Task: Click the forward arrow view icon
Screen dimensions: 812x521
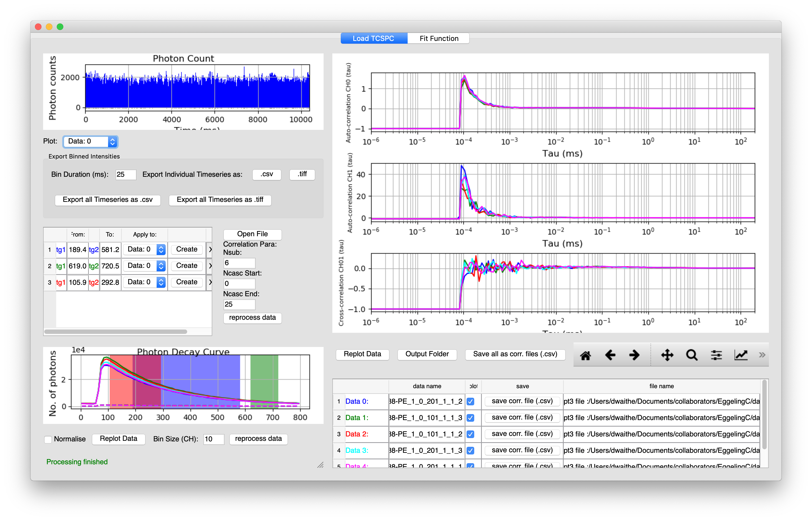Action: coord(634,355)
